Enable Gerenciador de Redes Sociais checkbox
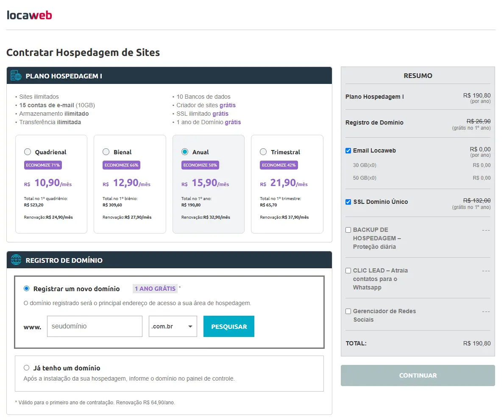This screenshot has height=420, width=504. [x=348, y=311]
